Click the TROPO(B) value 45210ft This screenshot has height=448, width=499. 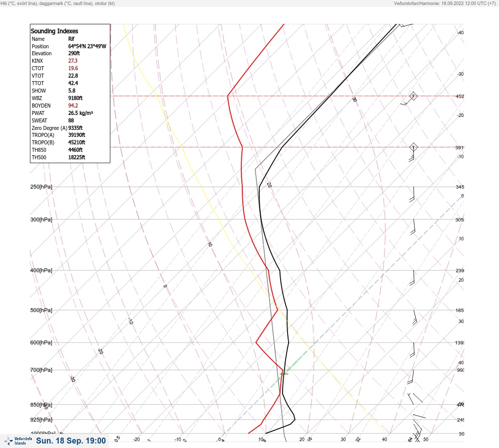77,142
